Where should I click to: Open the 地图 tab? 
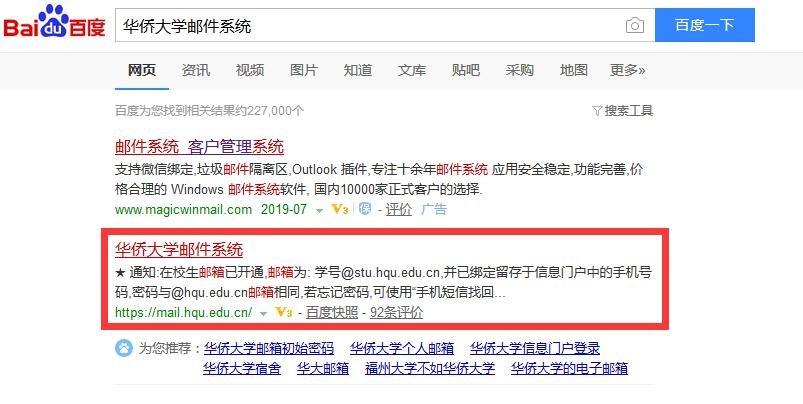point(574,70)
